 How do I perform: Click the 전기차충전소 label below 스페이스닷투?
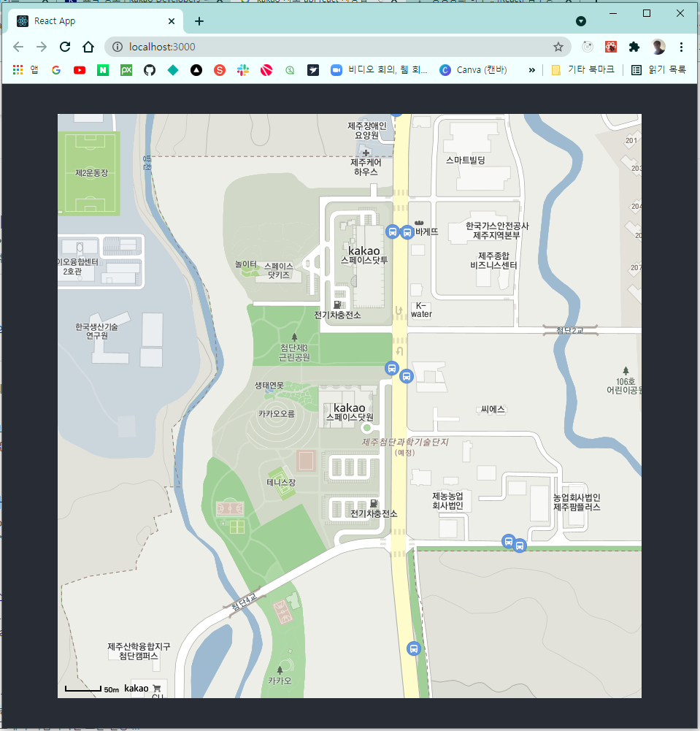click(x=337, y=315)
